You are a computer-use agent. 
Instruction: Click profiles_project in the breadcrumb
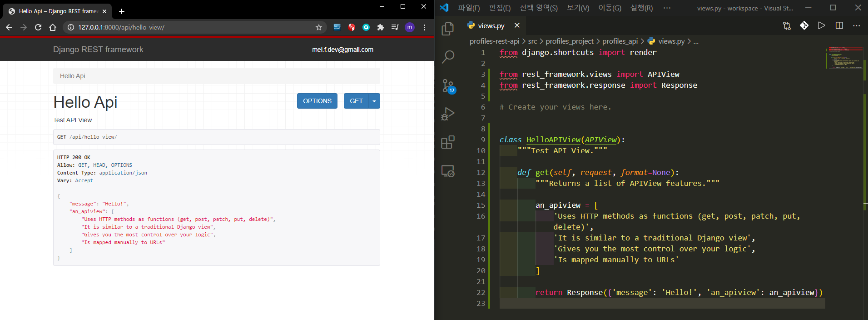tap(570, 41)
